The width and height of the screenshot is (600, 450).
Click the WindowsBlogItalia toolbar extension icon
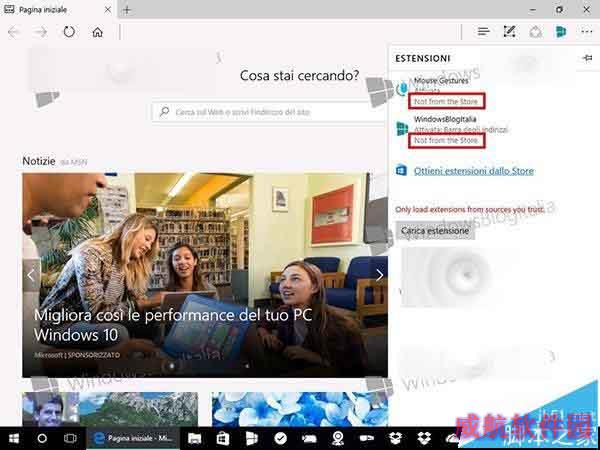[x=561, y=32]
